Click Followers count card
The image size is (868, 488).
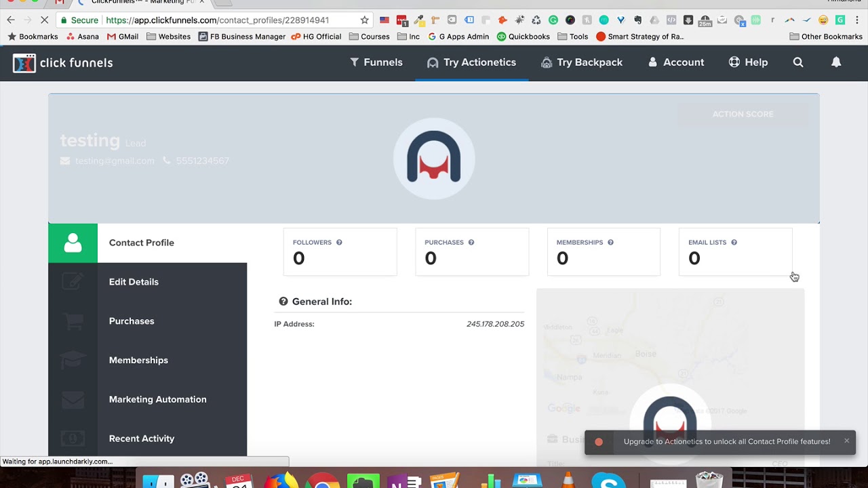coord(340,251)
